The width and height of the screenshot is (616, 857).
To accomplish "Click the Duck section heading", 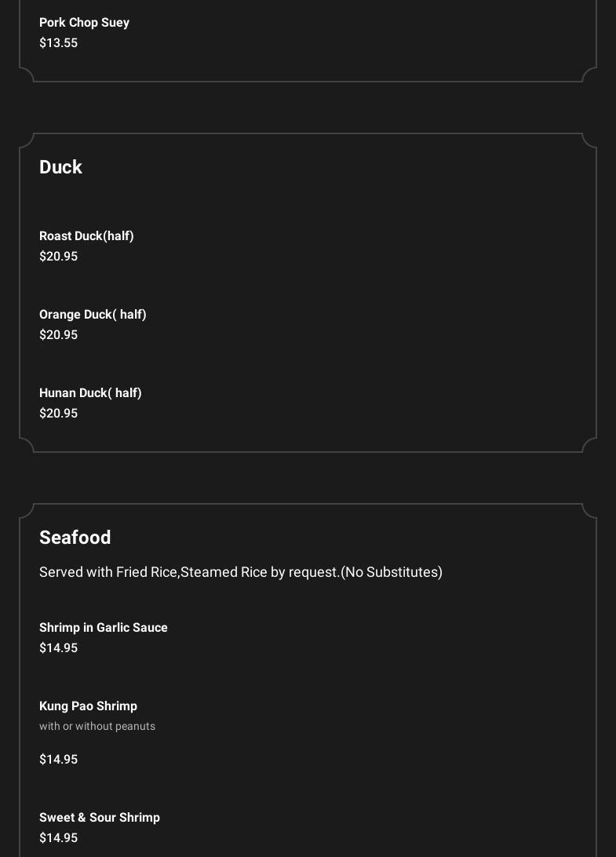I will (x=60, y=167).
